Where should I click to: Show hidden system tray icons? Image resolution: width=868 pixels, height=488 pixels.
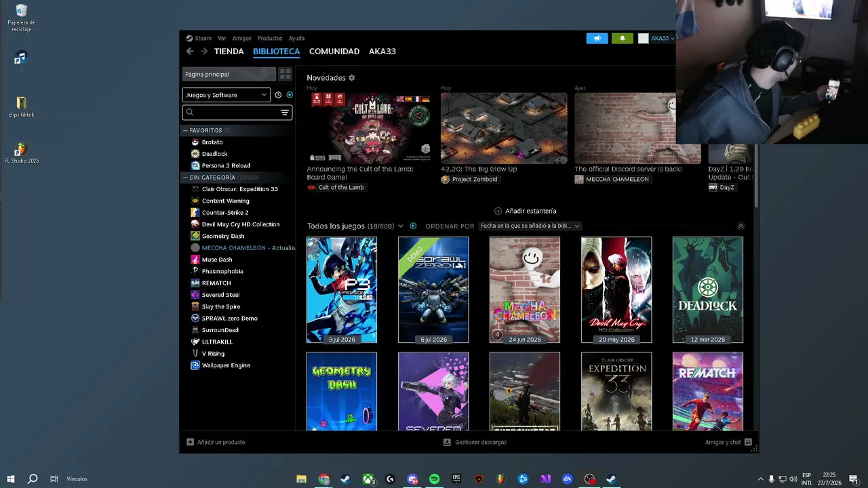[x=760, y=479]
